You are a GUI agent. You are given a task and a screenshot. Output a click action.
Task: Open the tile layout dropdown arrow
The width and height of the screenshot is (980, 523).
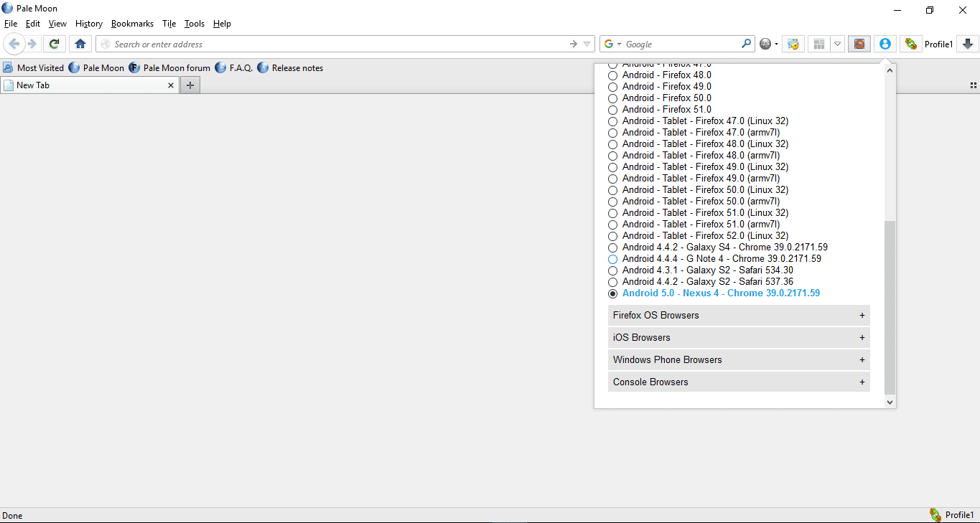(837, 44)
